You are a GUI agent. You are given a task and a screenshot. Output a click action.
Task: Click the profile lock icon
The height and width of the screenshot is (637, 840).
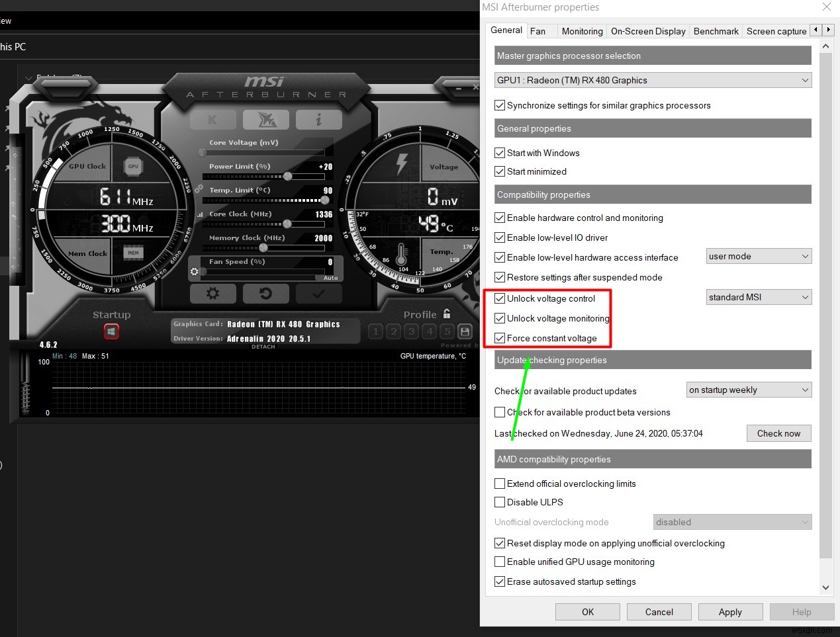[x=447, y=314]
